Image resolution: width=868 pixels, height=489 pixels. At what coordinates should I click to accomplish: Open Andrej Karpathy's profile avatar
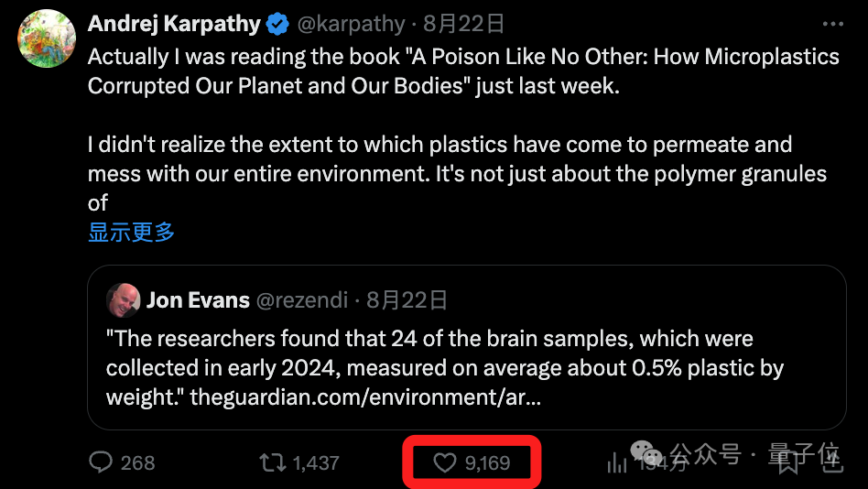pos(47,38)
